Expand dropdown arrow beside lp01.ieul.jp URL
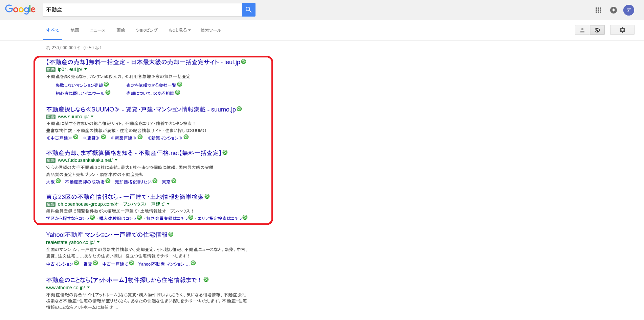 tap(86, 69)
